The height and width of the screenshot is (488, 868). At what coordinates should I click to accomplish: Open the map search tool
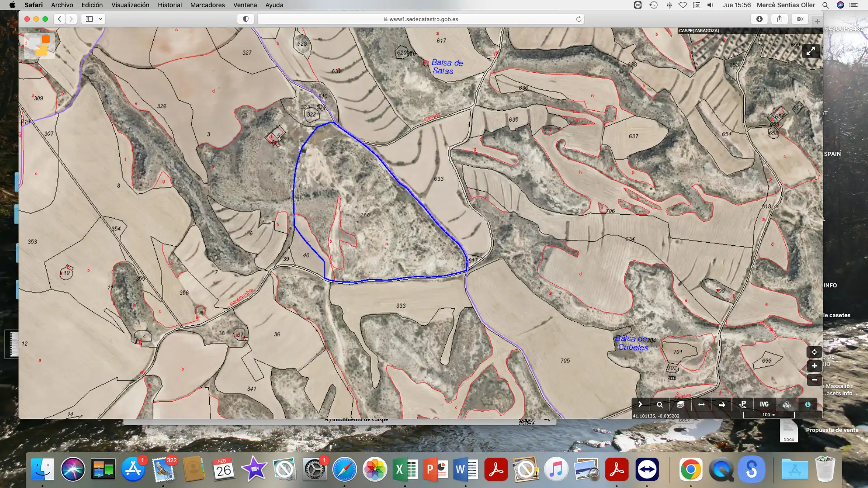tap(660, 404)
